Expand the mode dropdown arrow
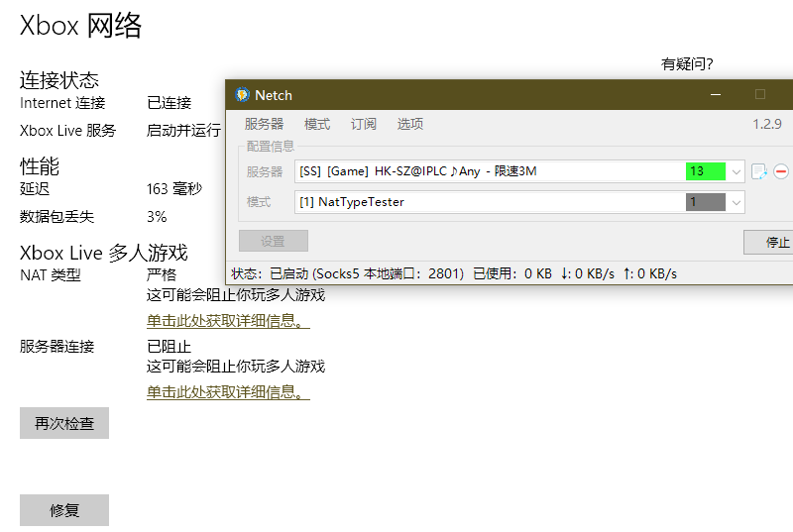 [736, 202]
